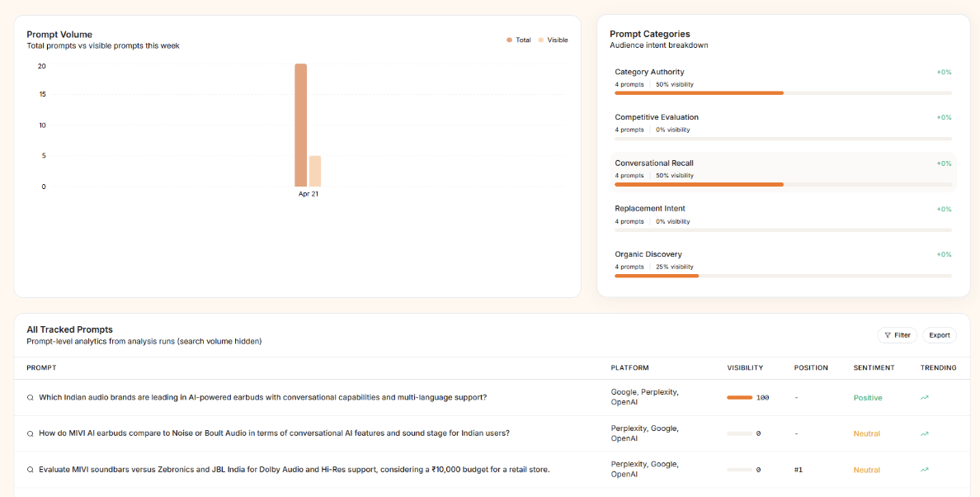Click search icon beside Indian audio brands prompt
This screenshot has width=980, height=497.
(x=30, y=398)
